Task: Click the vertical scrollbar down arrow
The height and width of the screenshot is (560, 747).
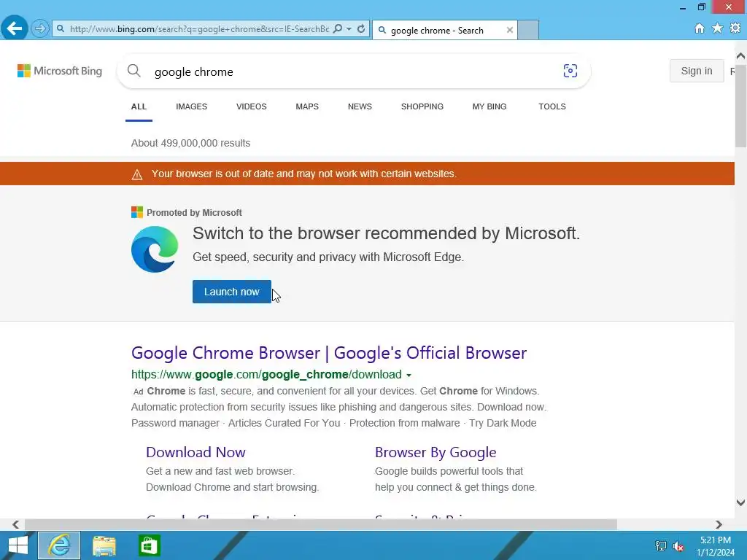Action: point(740,502)
